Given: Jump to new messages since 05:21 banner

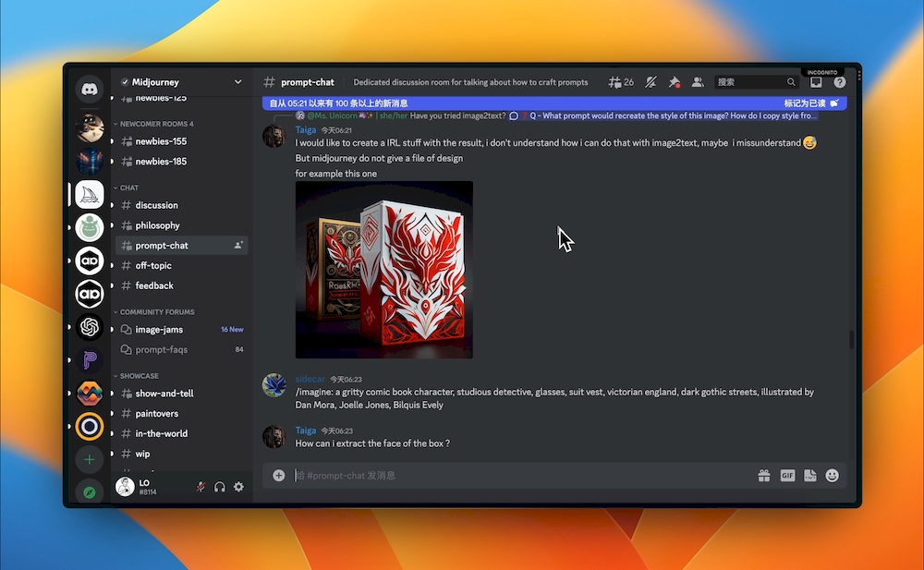Looking at the screenshot, I should click(x=338, y=103).
